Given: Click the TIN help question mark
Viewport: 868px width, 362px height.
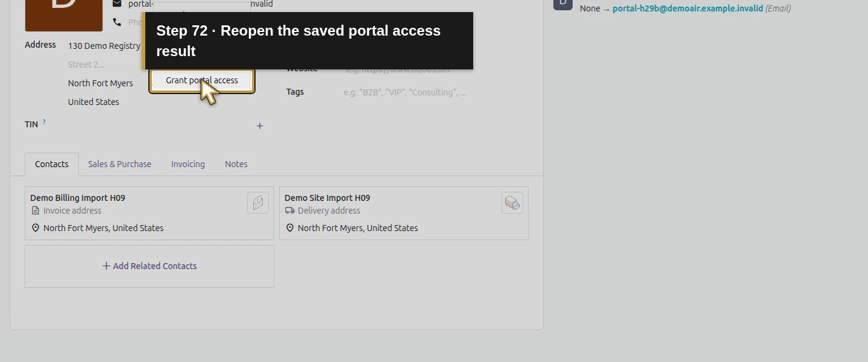Looking at the screenshot, I should pos(44,122).
